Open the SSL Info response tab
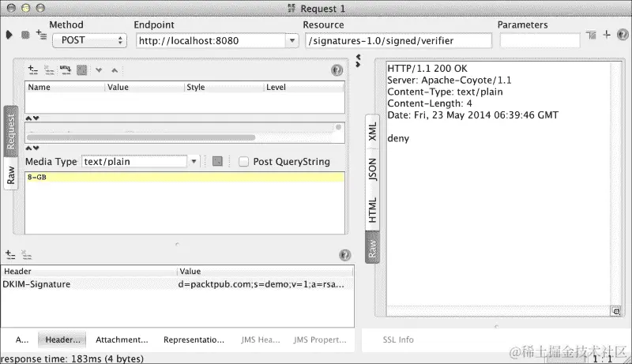This screenshot has width=632, height=364. (x=398, y=340)
